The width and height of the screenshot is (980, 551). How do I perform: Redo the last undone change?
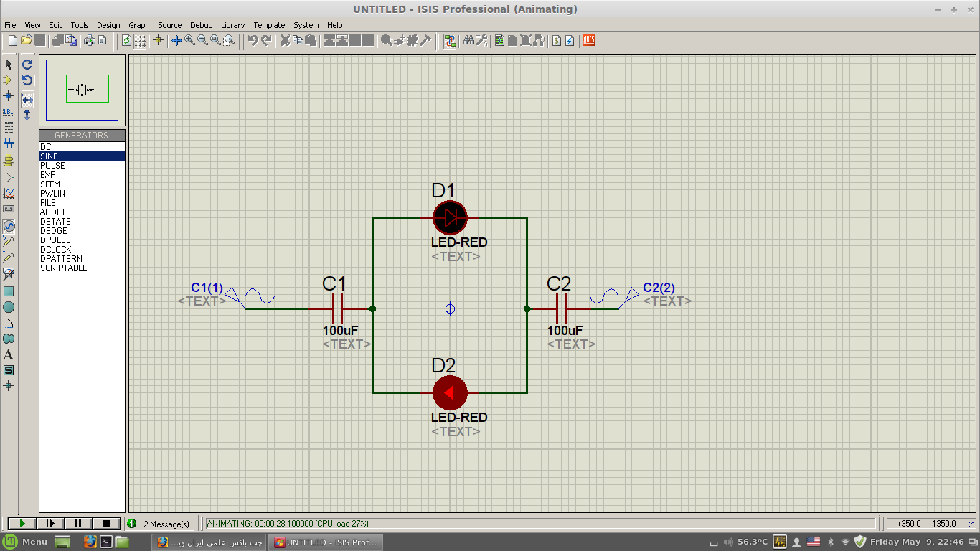[x=266, y=40]
